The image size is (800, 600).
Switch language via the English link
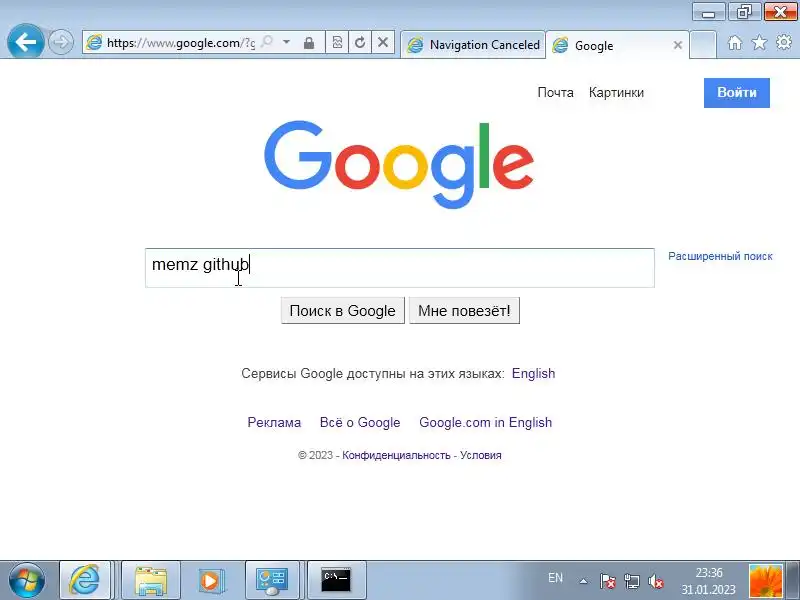coord(533,373)
